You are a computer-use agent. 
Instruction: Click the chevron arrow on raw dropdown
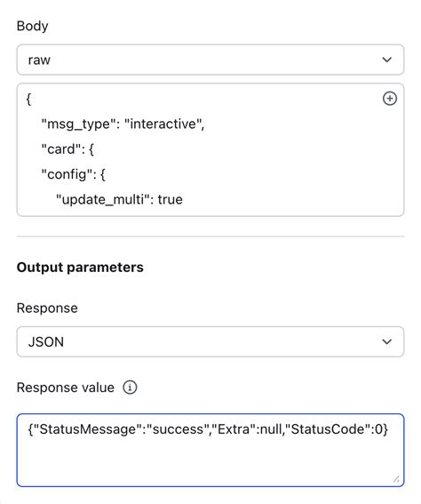coord(387,60)
